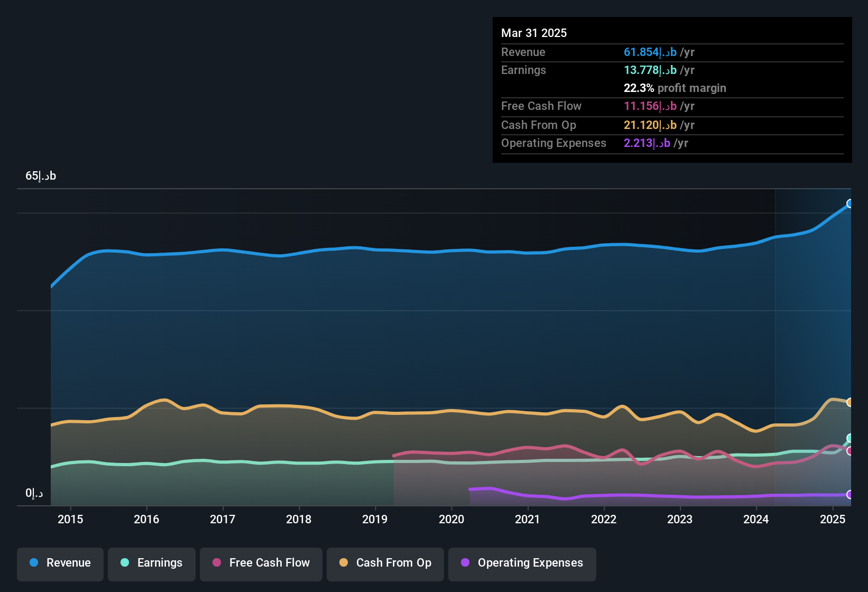Image resolution: width=868 pixels, height=592 pixels.
Task: Click the 22.3% profit margin text
Action: pyautogui.click(x=675, y=88)
